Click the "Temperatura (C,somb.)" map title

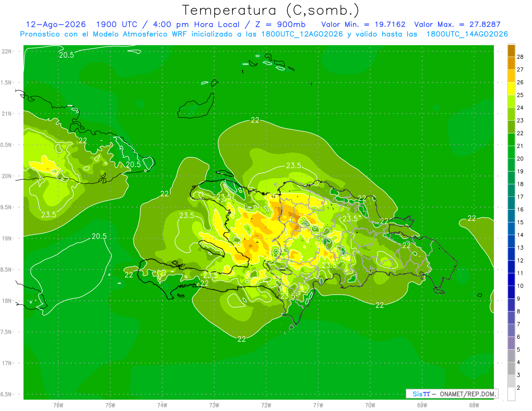tap(271, 10)
